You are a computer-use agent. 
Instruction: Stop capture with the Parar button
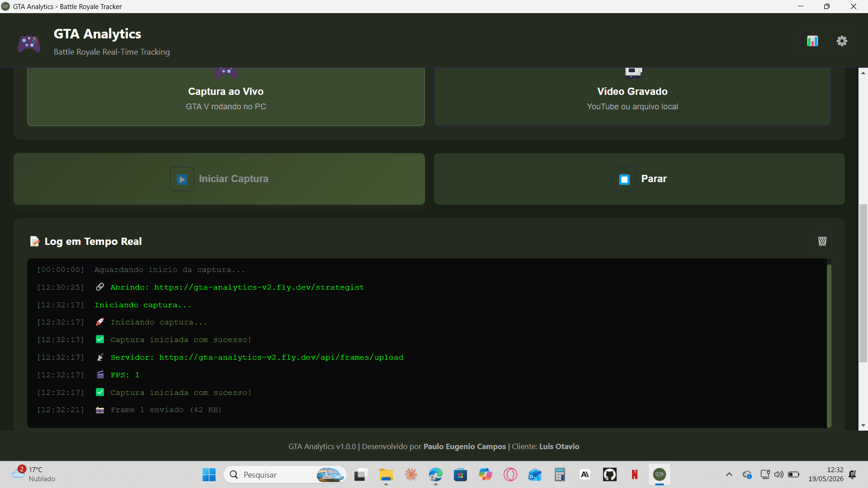tap(639, 179)
